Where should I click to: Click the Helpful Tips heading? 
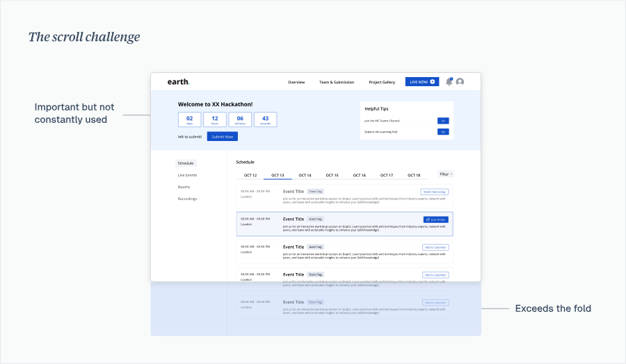pos(376,109)
